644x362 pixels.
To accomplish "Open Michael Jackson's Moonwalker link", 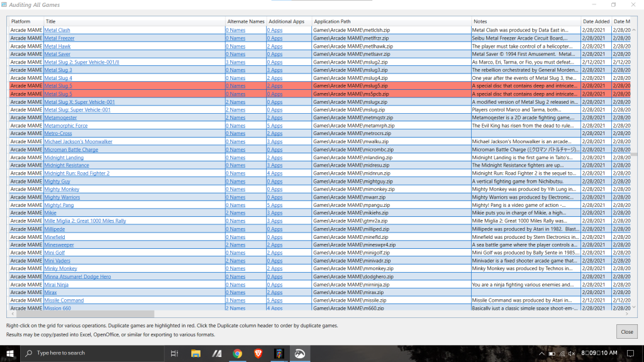I will [x=78, y=141].
